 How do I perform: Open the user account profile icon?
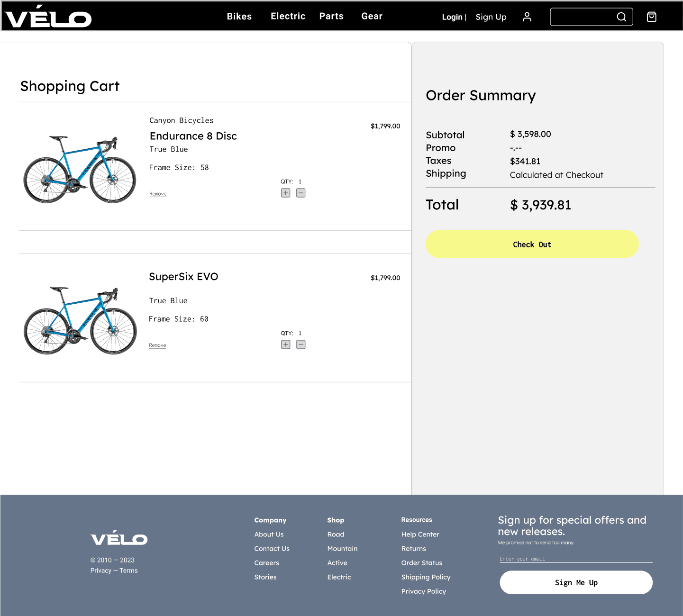527,17
